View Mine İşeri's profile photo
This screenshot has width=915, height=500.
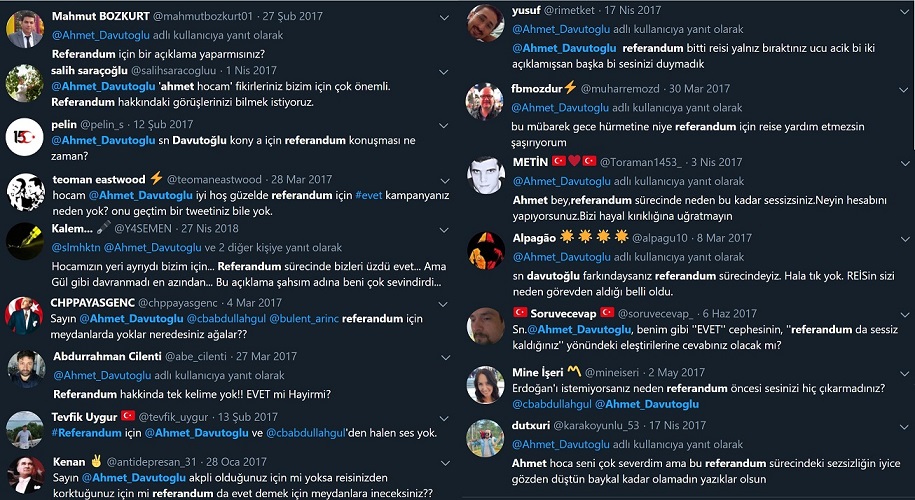[x=486, y=385]
